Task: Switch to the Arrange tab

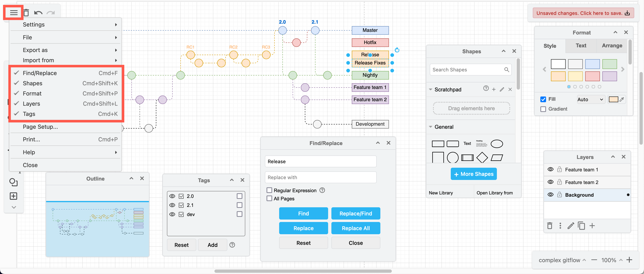Action: [x=612, y=45]
